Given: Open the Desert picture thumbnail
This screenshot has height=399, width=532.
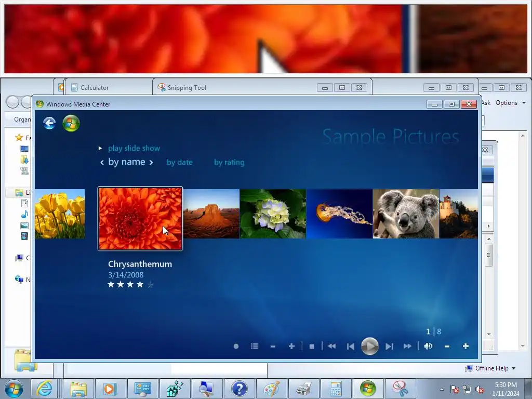Looking at the screenshot, I should [211, 214].
